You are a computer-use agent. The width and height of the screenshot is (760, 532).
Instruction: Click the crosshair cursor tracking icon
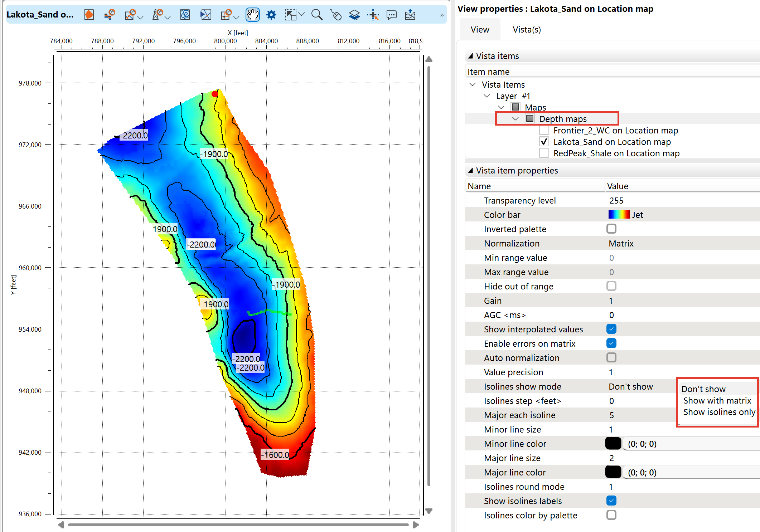[x=373, y=15]
